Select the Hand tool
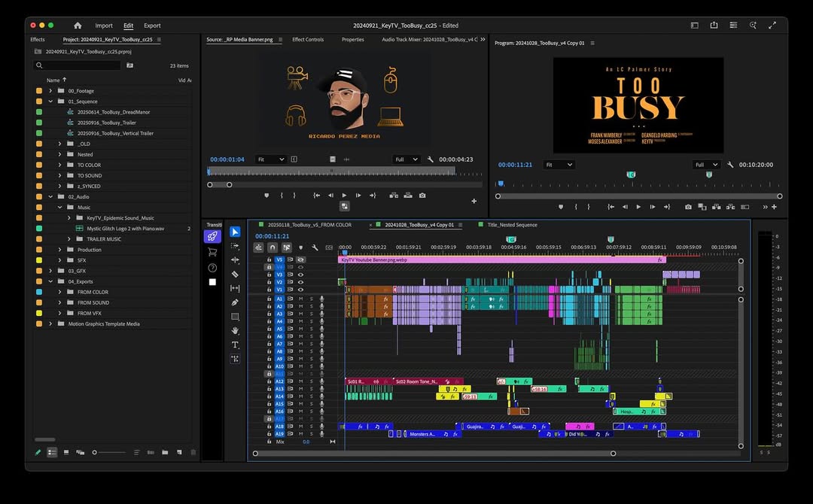The height and width of the screenshot is (504, 813). (235, 331)
